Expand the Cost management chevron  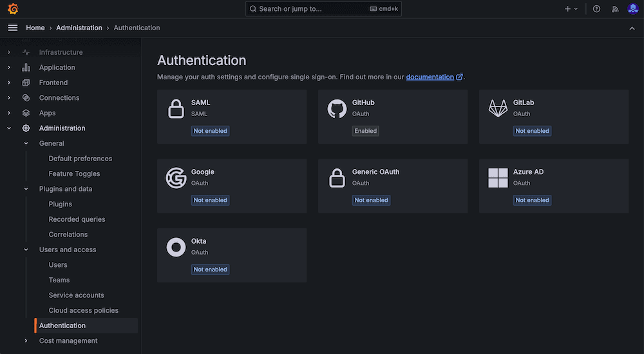26,341
